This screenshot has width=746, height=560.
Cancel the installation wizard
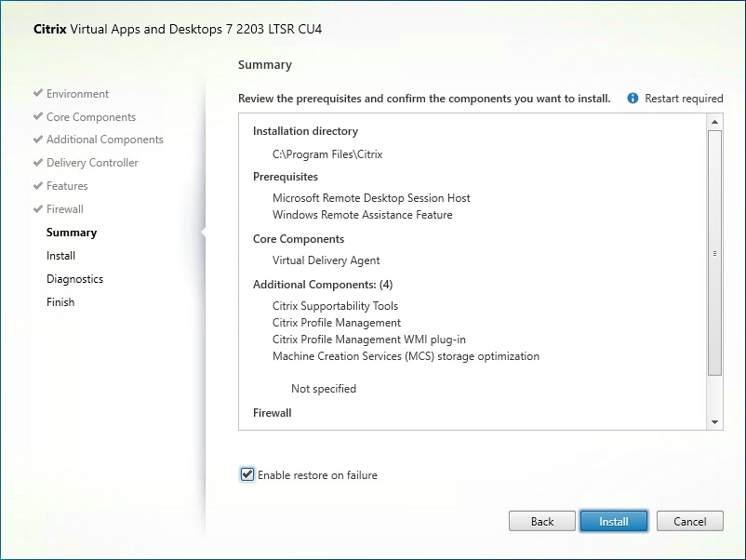pyautogui.click(x=689, y=521)
